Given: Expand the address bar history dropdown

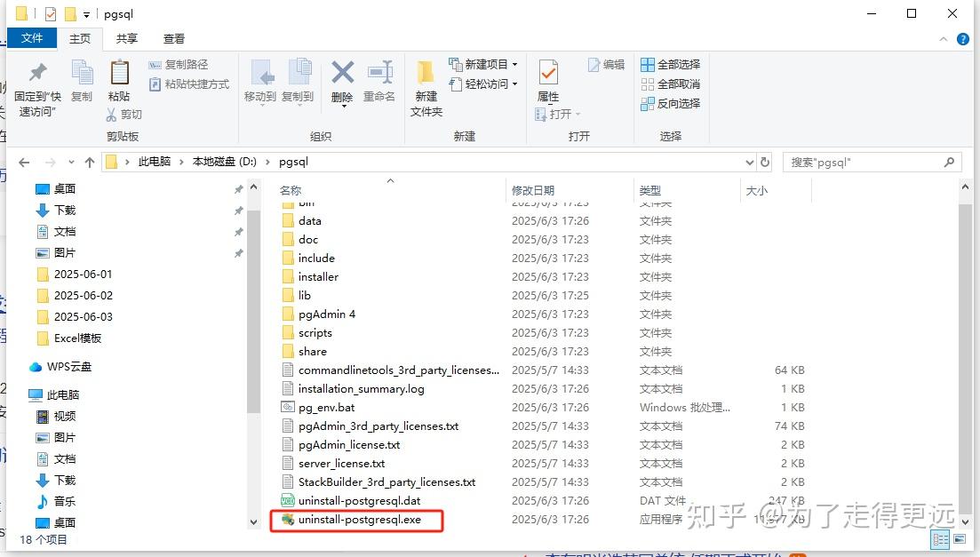Looking at the screenshot, I should 750,163.
